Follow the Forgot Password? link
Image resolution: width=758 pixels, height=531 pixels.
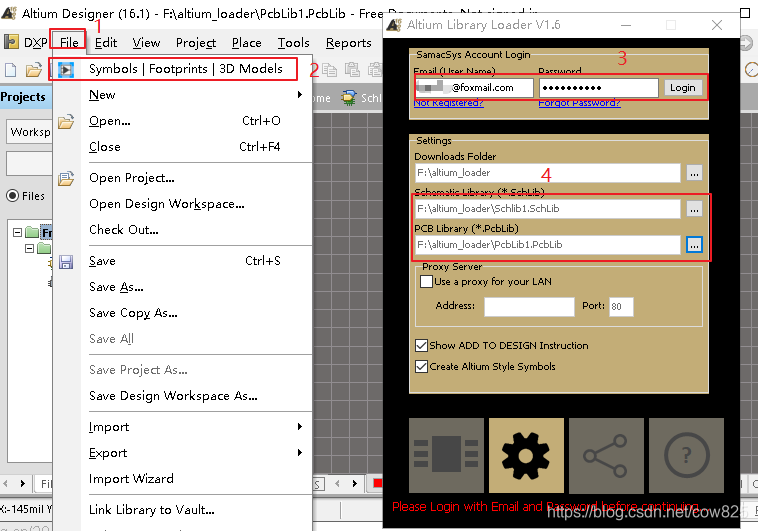pyautogui.click(x=579, y=103)
